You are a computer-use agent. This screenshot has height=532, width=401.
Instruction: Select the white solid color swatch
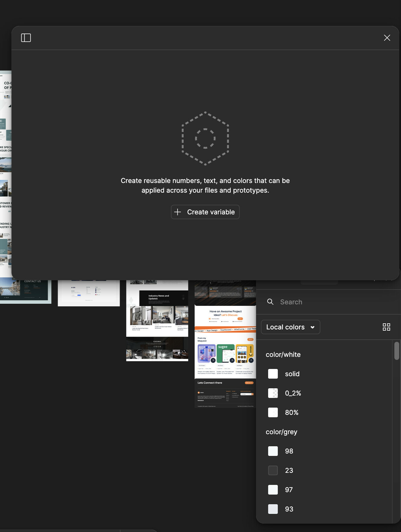(x=273, y=374)
